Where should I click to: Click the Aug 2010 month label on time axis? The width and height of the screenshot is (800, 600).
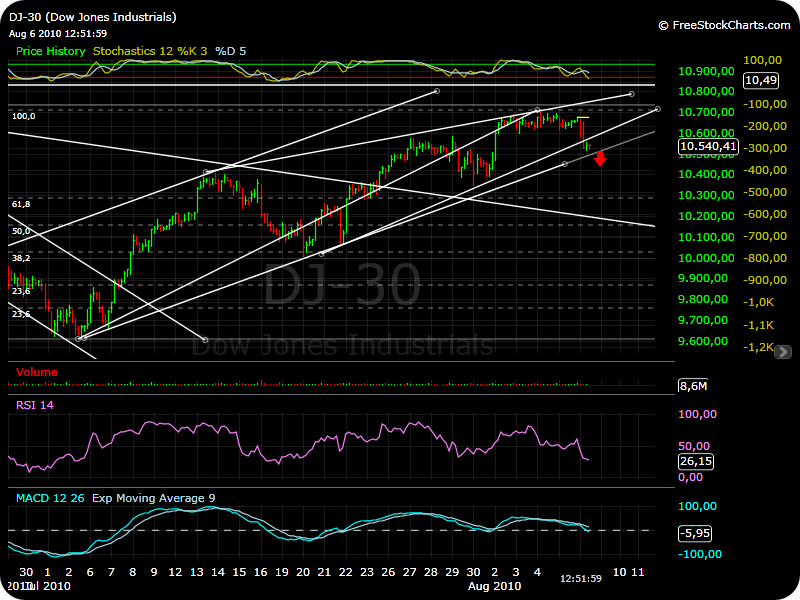click(494, 586)
